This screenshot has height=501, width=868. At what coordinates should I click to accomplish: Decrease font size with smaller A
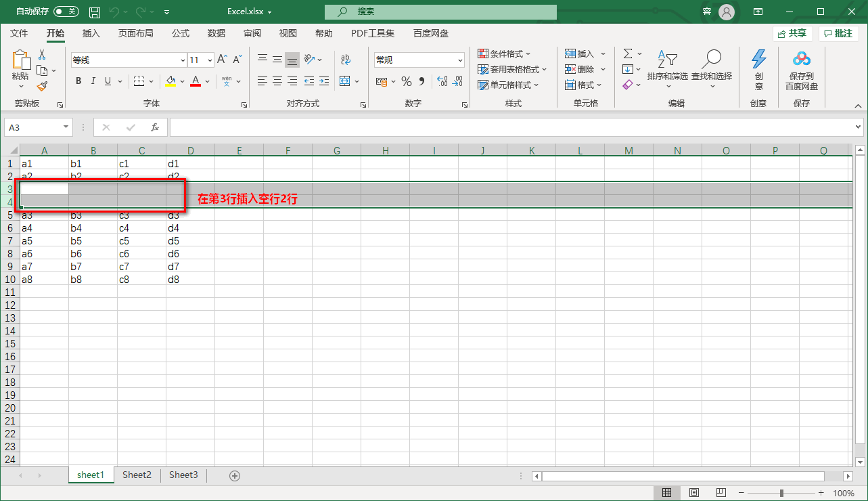[x=237, y=60]
